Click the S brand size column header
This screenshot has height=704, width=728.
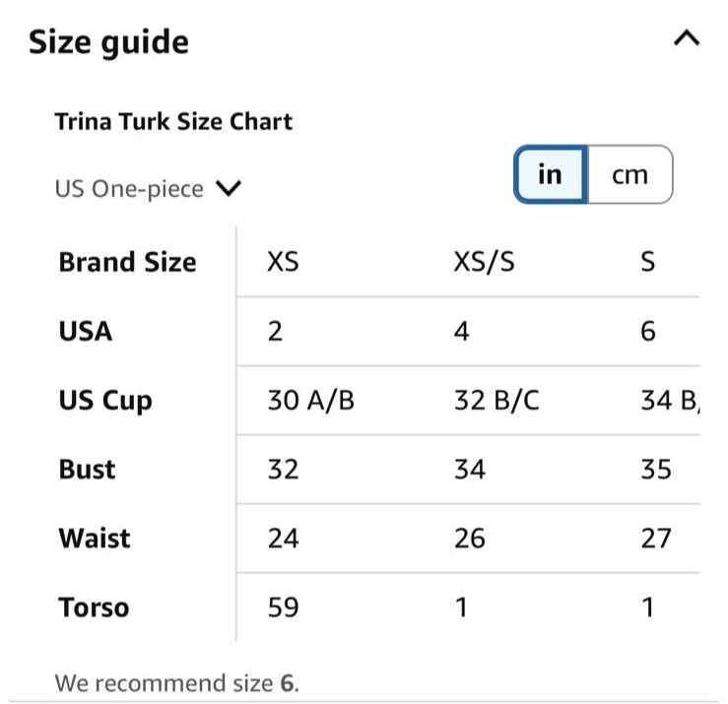tap(647, 261)
